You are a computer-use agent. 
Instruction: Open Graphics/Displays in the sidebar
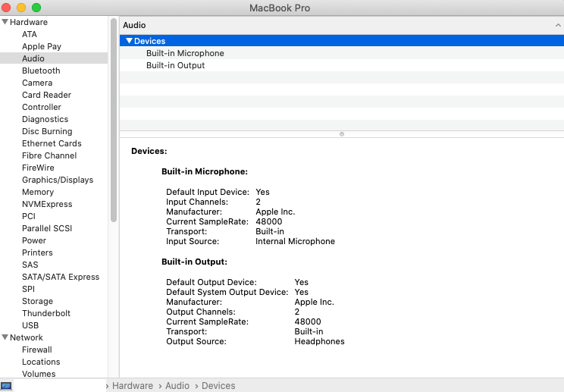pos(58,180)
